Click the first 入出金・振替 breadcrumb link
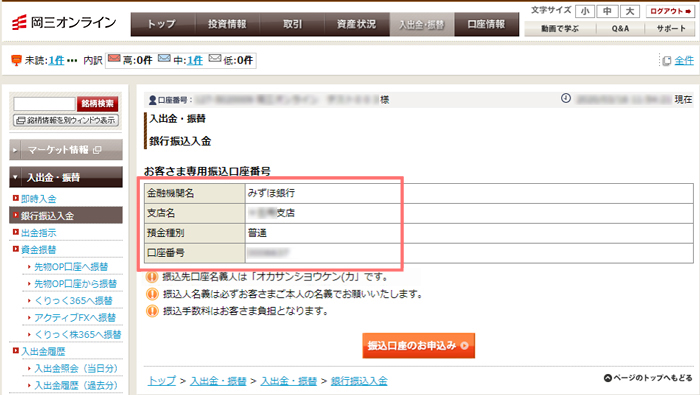This screenshot has width=700, height=395. (218, 381)
